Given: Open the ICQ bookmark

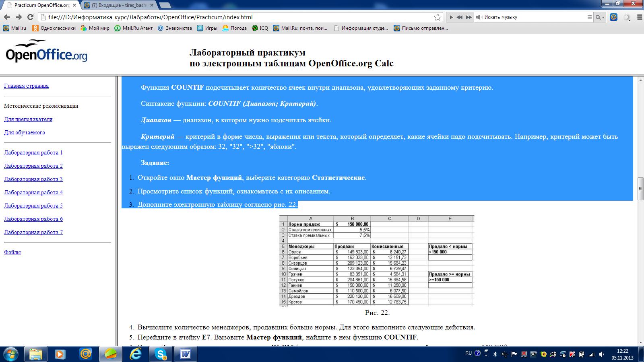Looking at the screenshot, I should coord(260,28).
